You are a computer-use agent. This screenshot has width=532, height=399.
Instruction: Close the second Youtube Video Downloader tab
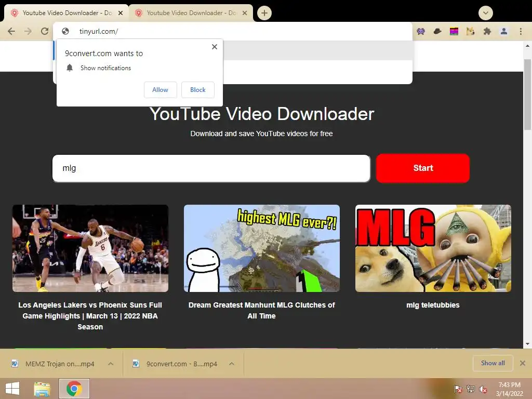[245, 13]
